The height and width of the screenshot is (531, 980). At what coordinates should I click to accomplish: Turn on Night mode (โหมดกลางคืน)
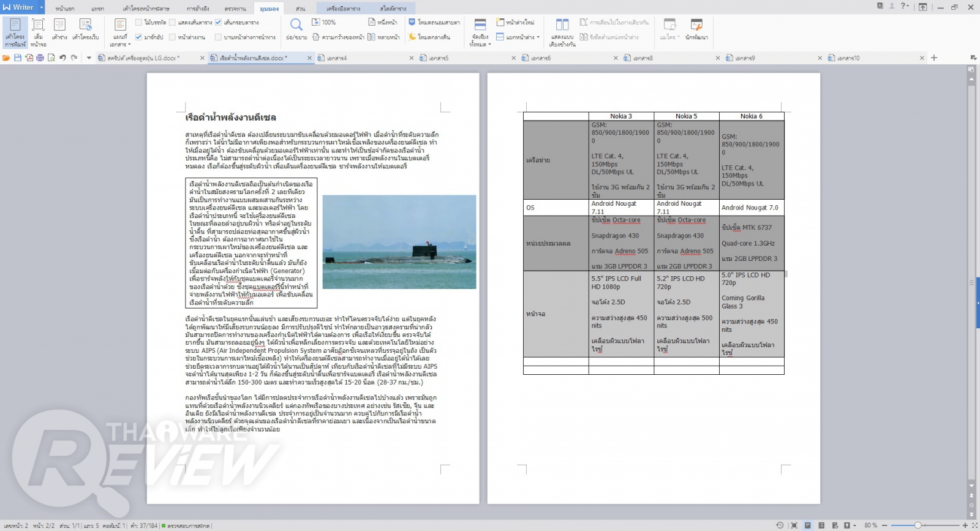[429, 37]
